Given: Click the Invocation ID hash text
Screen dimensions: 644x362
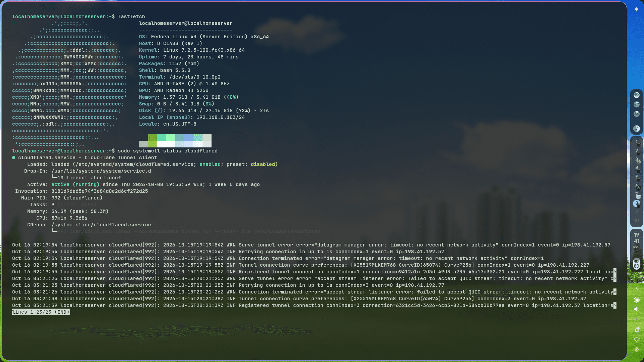Looking at the screenshot, I should point(99,191).
